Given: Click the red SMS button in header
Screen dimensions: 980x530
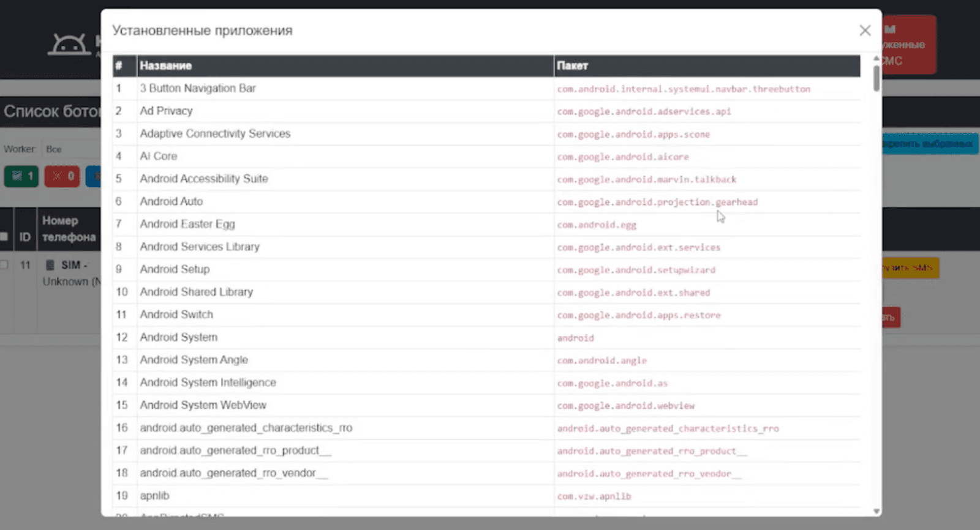Looking at the screenshot, I should coord(909,45).
